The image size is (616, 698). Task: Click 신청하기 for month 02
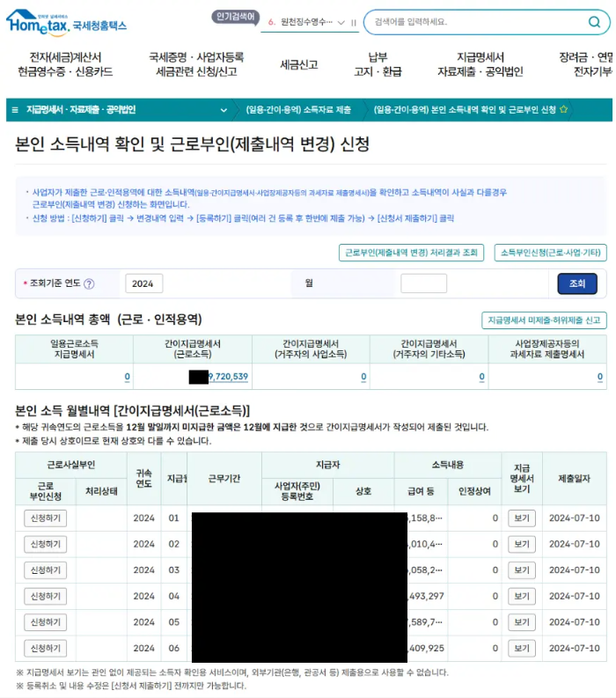(46, 544)
